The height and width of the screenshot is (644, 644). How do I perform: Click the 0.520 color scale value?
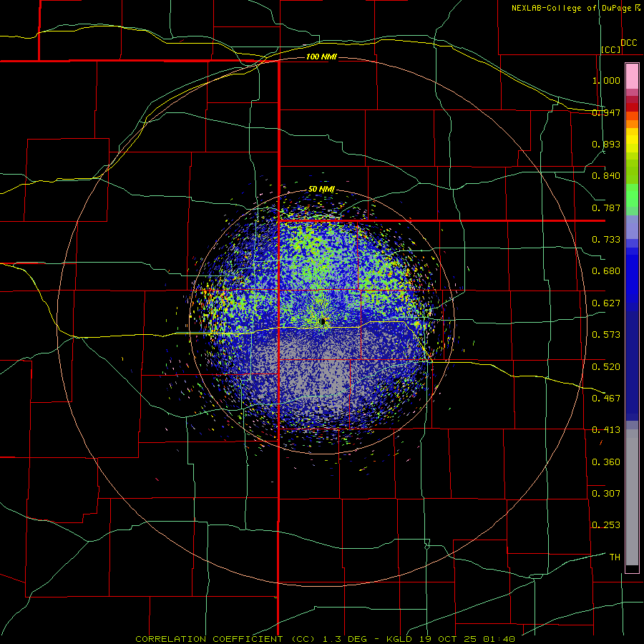coord(606,367)
